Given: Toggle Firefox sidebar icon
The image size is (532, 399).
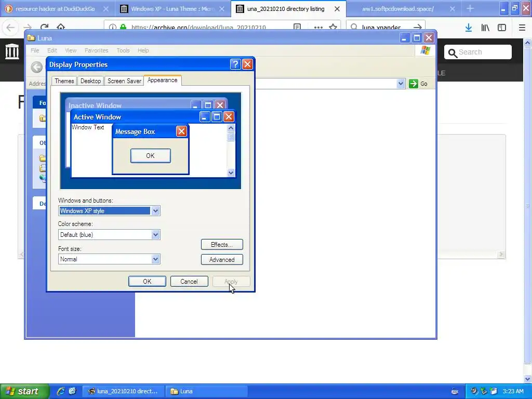Looking at the screenshot, I should tap(502, 28).
